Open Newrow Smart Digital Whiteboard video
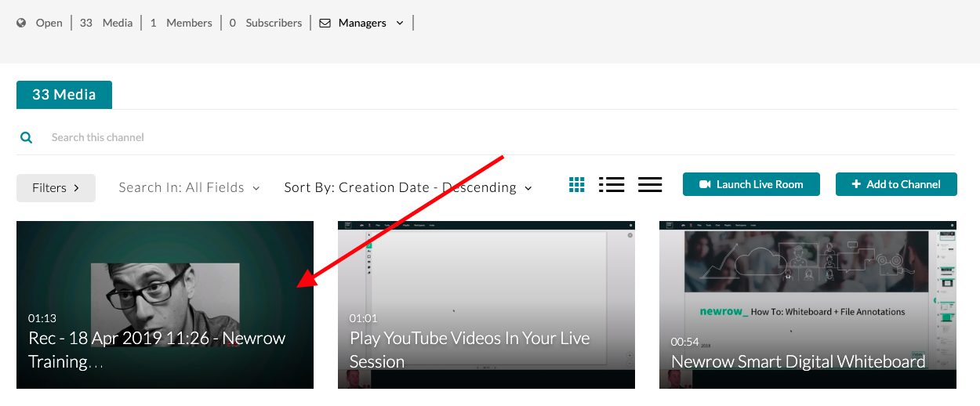980x406 pixels. (x=808, y=305)
